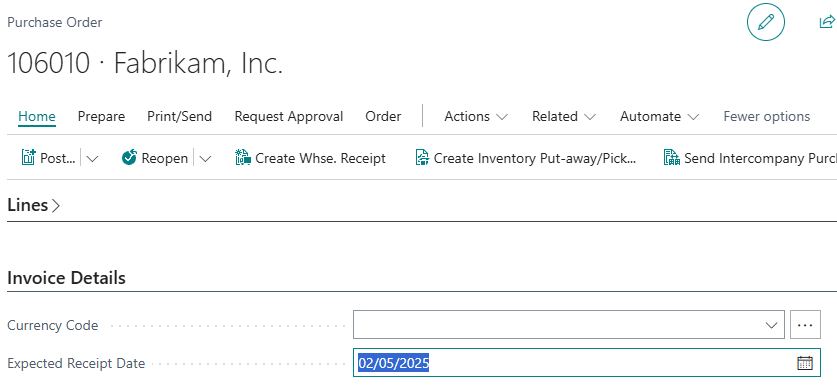Expand the Reopen dropdown arrow
The width and height of the screenshot is (837, 391).
coord(205,159)
